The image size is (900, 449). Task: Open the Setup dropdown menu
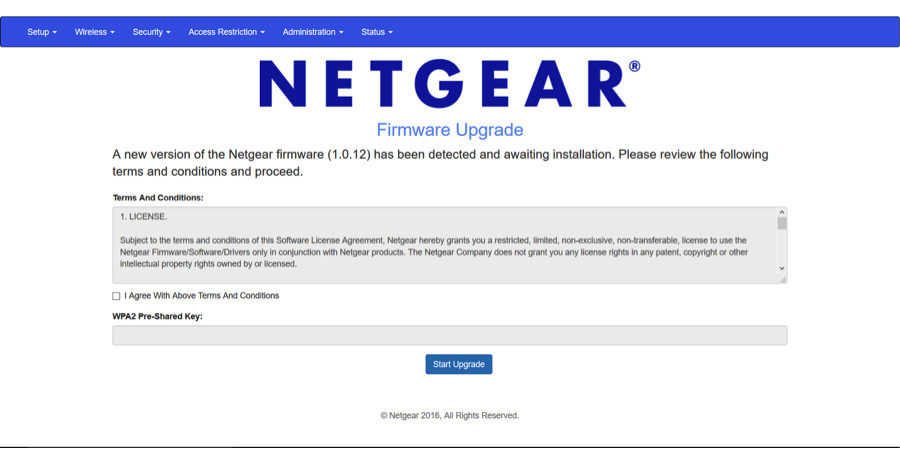pyautogui.click(x=42, y=32)
